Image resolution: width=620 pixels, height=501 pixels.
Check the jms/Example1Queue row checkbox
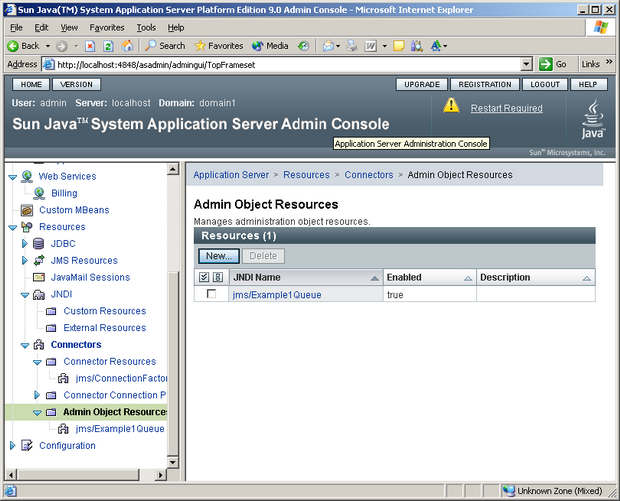point(212,294)
